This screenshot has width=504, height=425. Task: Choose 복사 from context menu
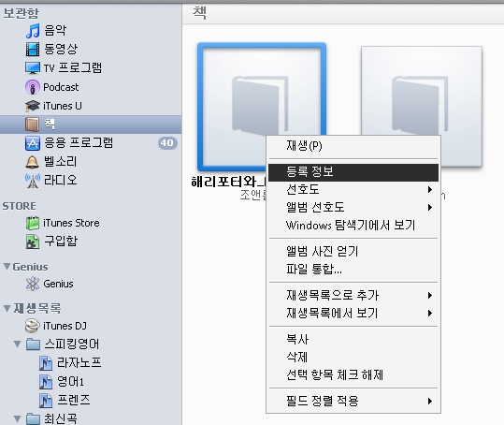coord(353,339)
